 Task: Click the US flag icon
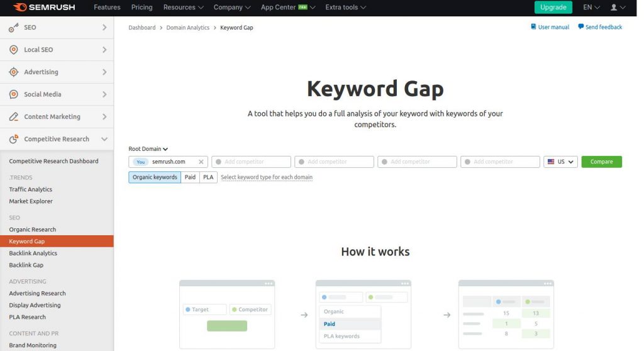click(551, 162)
